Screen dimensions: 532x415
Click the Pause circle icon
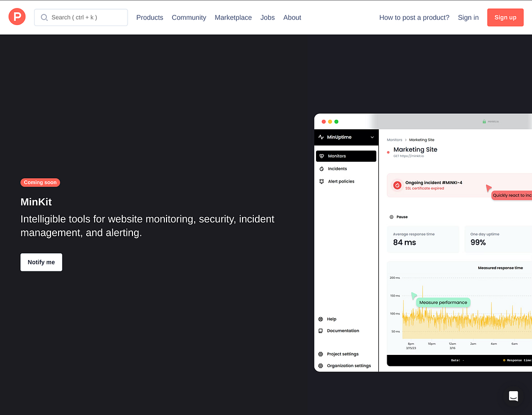point(391,217)
